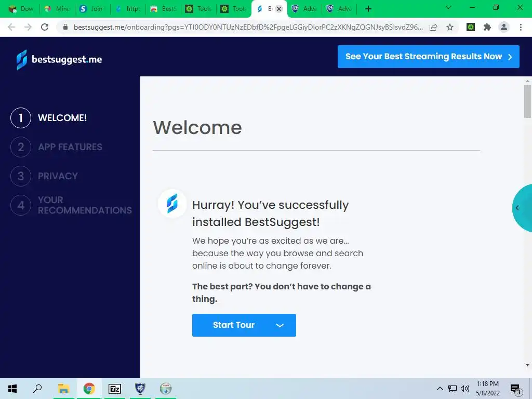Open a new tab with plus icon
Viewport: 532px width, 399px height.
(x=368, y=9)
